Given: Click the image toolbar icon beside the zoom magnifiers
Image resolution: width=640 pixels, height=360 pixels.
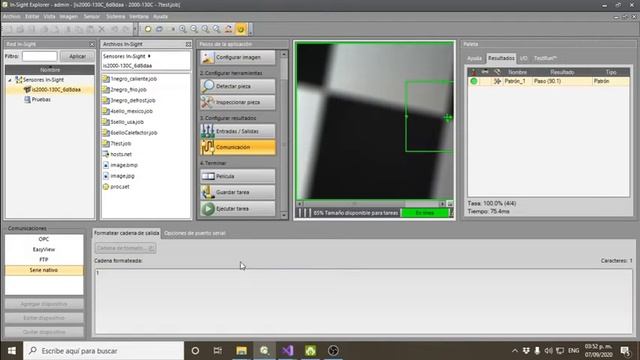Looking at the screenshot, I should [229, 29].
